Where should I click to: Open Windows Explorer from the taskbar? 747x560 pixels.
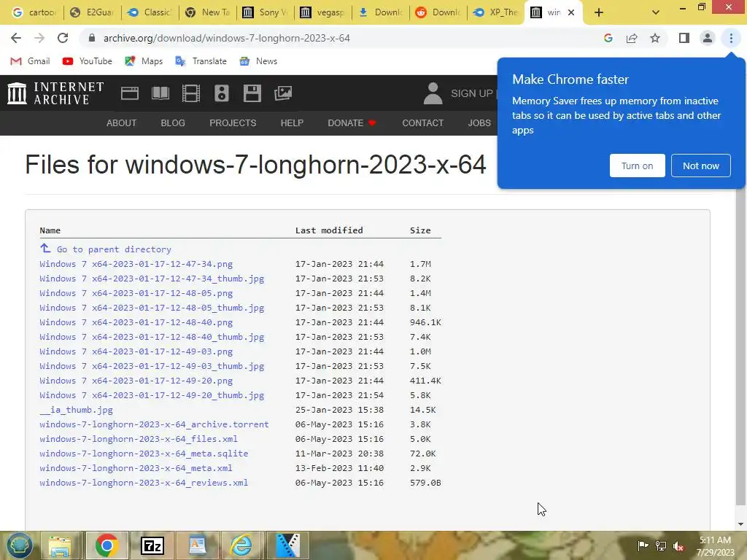coord(60,545)
